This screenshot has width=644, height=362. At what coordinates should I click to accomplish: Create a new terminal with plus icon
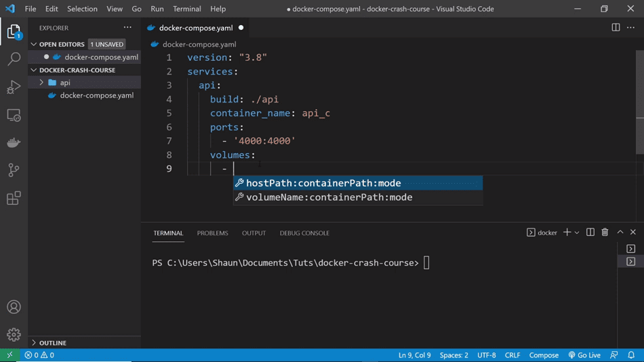pyautogui.click(x=567, y=232)
